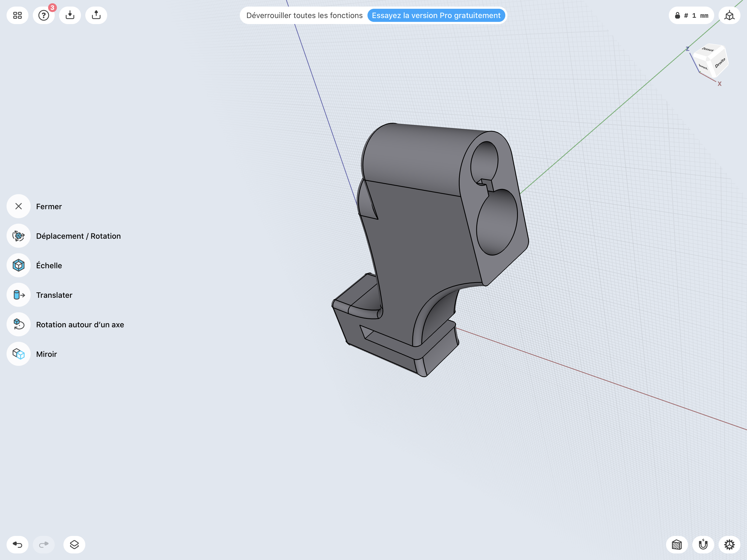747x560 pixels.
Task: Choose Translater menu entry
Action: (x=54, y=295)
